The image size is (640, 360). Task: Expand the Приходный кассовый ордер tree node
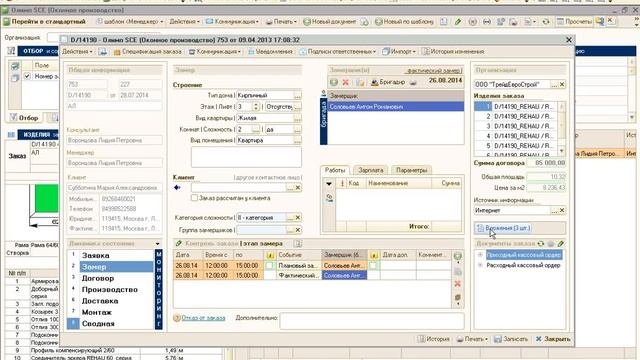(x=480, y=255)
